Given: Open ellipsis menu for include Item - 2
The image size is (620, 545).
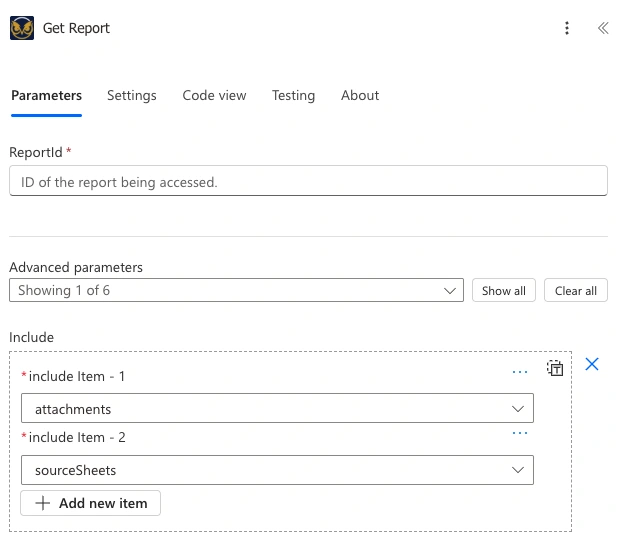Looking at the screenshot, I should click(x=520, y=433).
